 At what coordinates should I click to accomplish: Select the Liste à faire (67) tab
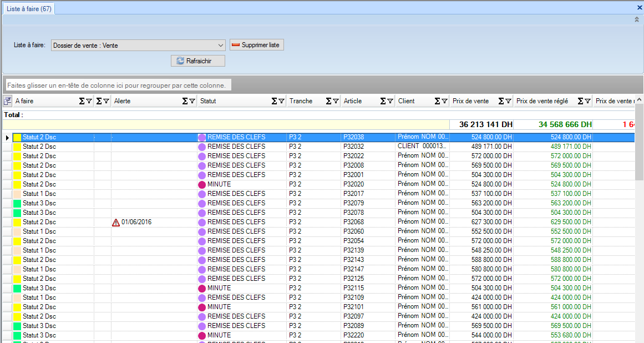click(x=29, y=9)
